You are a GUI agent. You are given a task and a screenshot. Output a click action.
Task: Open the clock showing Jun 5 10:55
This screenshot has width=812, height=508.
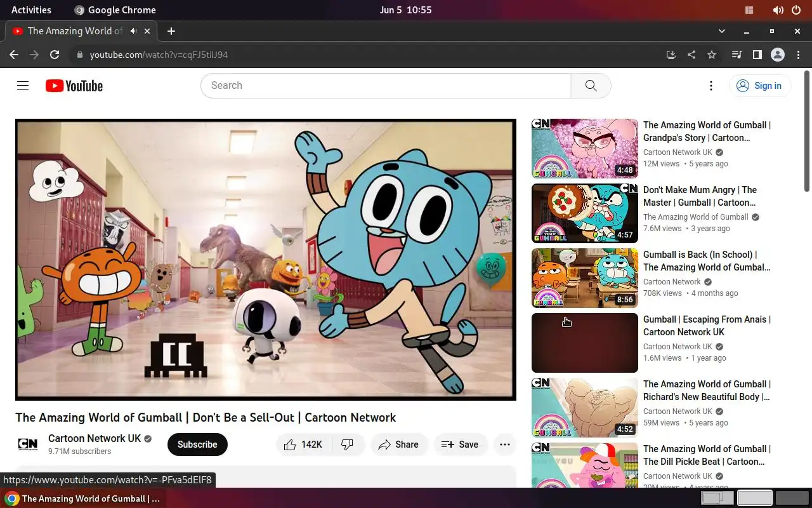point(405,10)
